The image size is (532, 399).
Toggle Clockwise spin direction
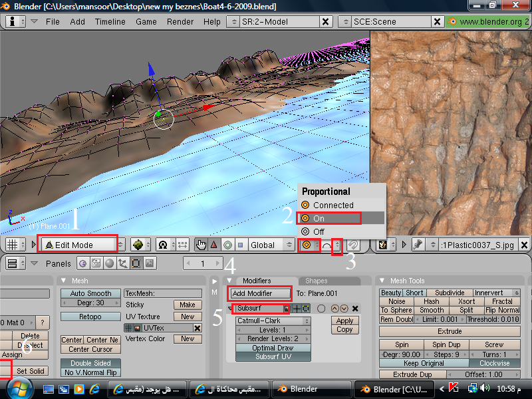tap(494, 363)
